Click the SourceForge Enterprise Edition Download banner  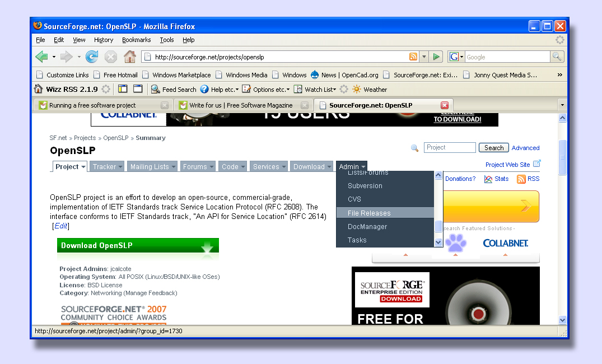pos(392,290)
